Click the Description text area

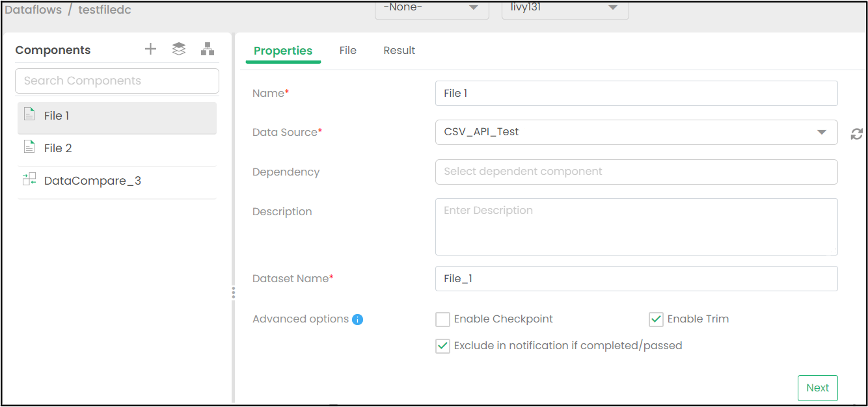tap(636, 227)
